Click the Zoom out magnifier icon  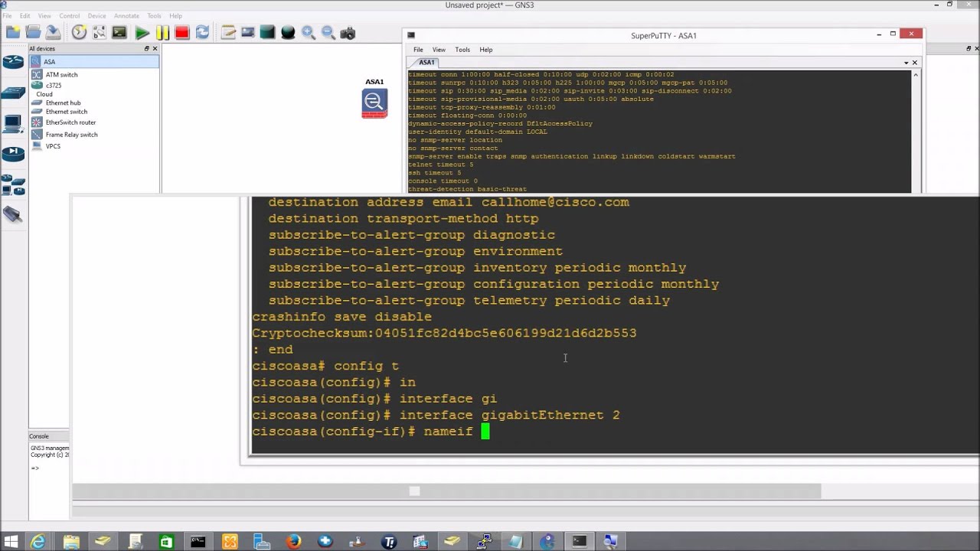coord(328,32)
